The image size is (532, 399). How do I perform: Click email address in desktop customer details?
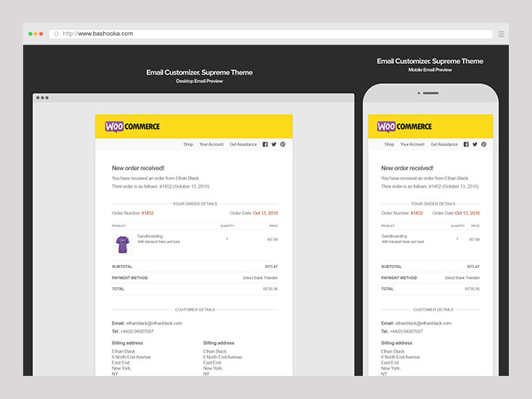point(154,324)
